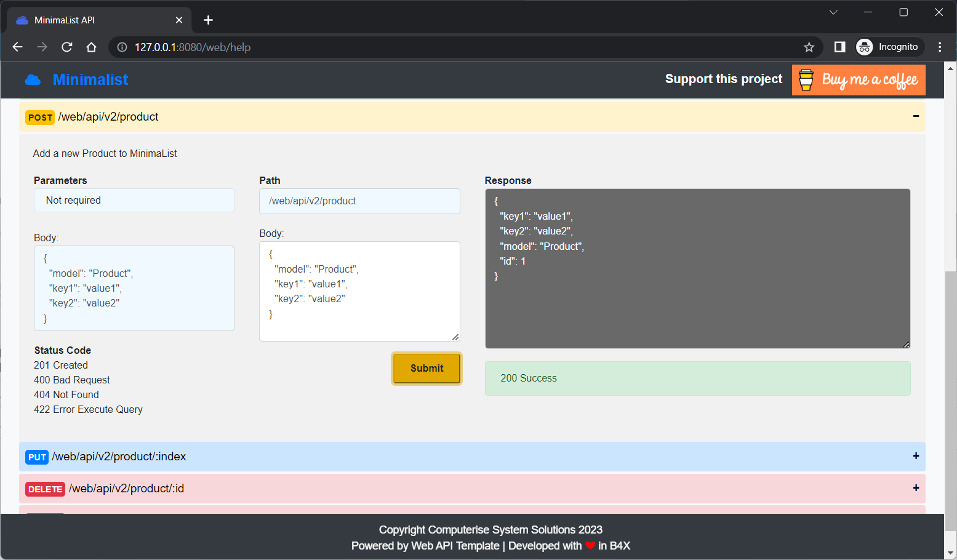Click the DELETE method badge
Viewport: 957px width, 560px height.
[45, 489]
